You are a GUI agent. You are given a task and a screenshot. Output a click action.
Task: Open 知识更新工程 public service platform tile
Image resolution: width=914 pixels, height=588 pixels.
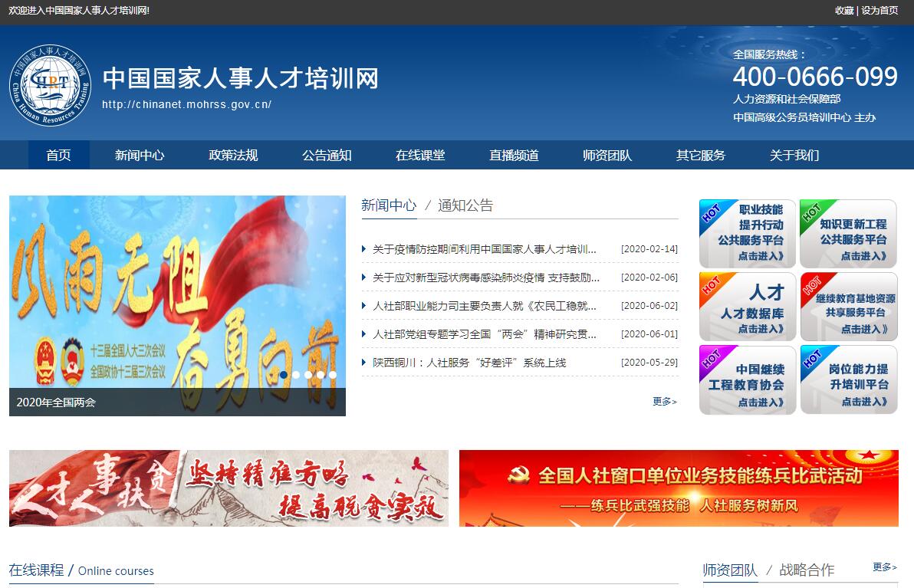coord(848,233)
